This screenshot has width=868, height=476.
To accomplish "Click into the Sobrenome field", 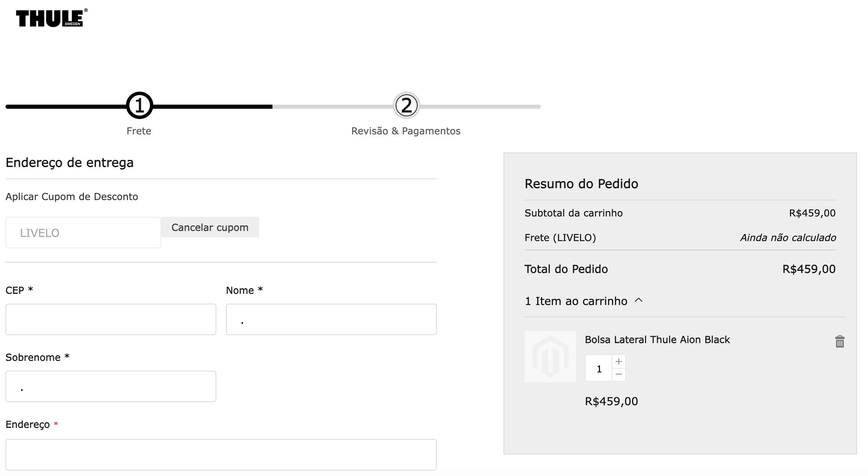I will click(111, 386).
